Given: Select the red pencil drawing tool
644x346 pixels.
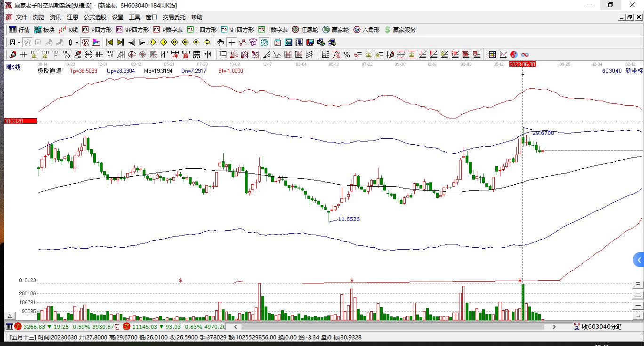Looking at the screenshot, I should pyautogui.click(x=13, y=55).
